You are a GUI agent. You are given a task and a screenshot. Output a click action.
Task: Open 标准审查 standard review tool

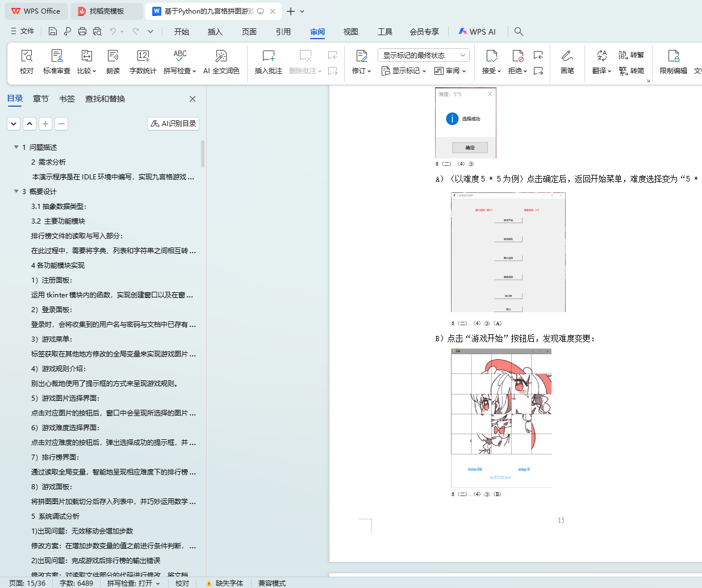tap(57, 62)
